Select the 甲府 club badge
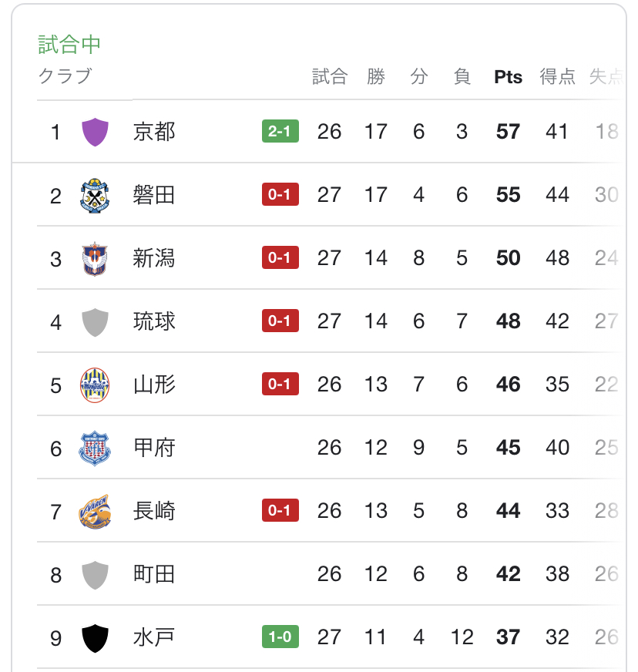Image resolution: width=638 pixels, height=672 pixels. click(x=95, y=449)
